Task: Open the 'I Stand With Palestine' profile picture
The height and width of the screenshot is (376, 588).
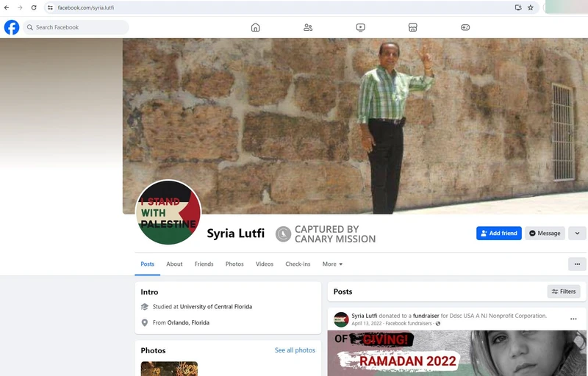Action: click(168, 212)
